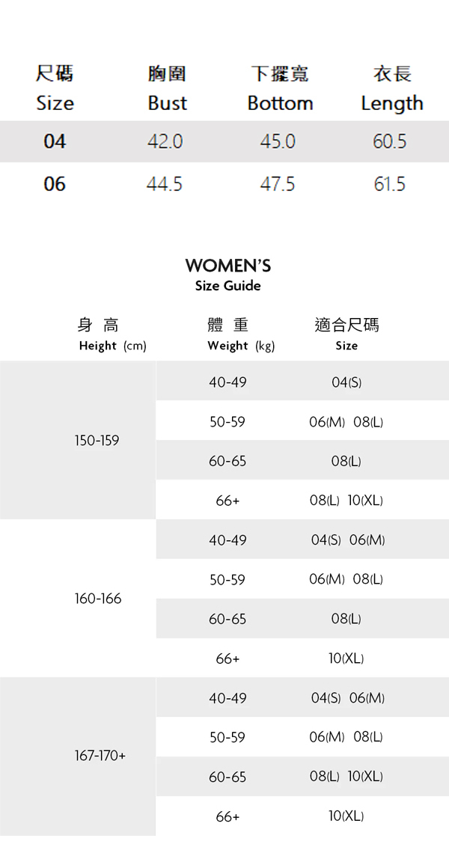This screenshot has height=868, width=449.
Task: Select the 150-159 height range cell
Action: coord(97,441)
